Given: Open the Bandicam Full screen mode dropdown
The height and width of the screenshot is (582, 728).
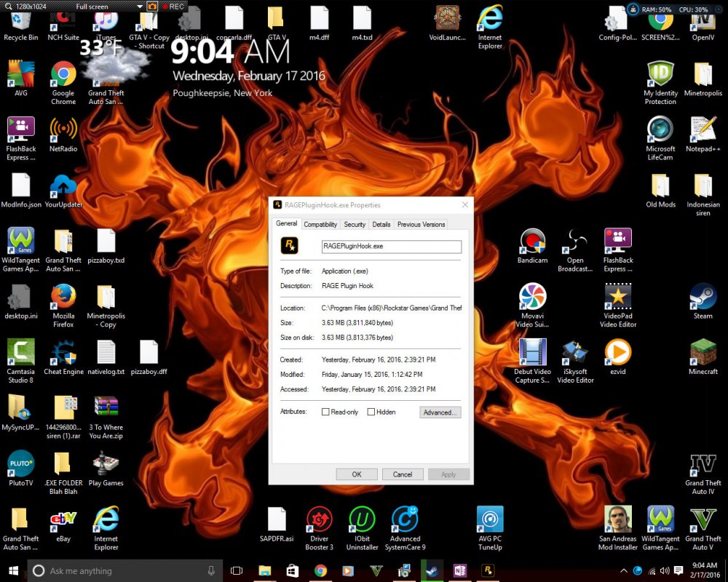Looking at the screenshot, I should (140, 7).
